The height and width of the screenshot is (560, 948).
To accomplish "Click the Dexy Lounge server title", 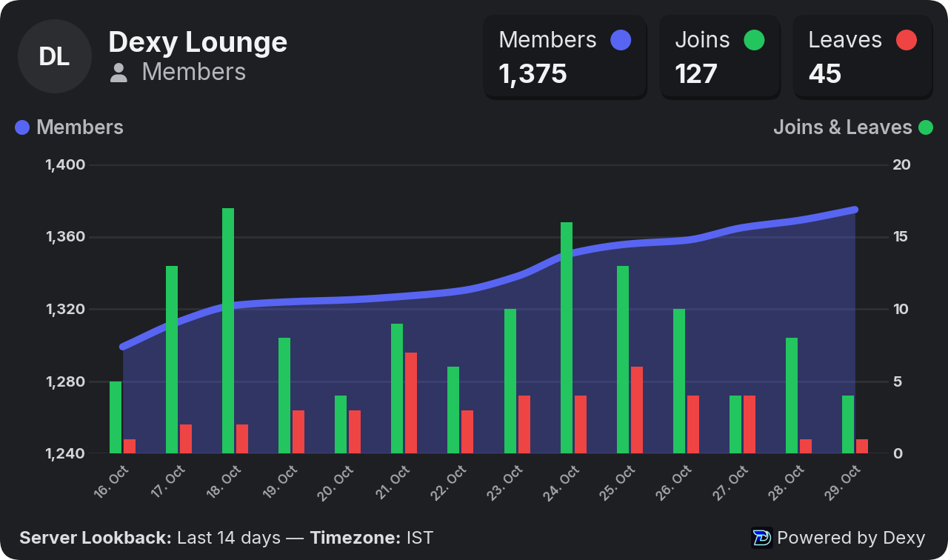I will 198,41.
